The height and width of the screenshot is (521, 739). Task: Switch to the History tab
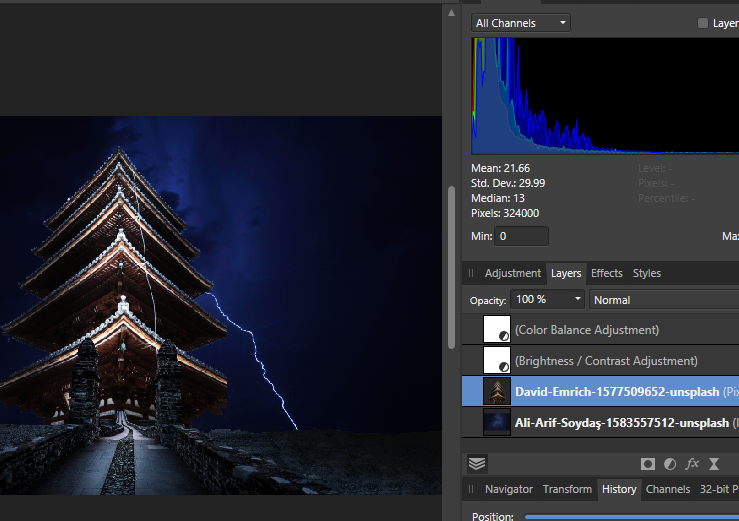point(619,489)
